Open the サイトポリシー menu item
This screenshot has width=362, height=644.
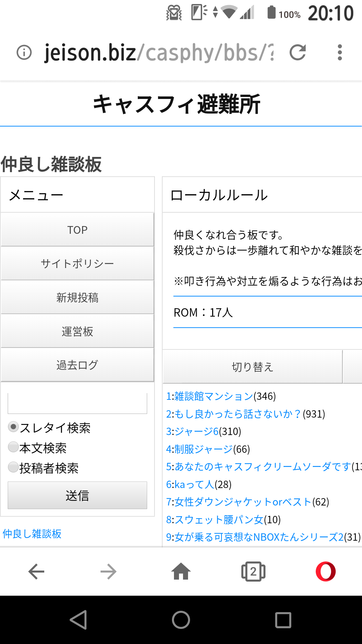coord(77,264)
